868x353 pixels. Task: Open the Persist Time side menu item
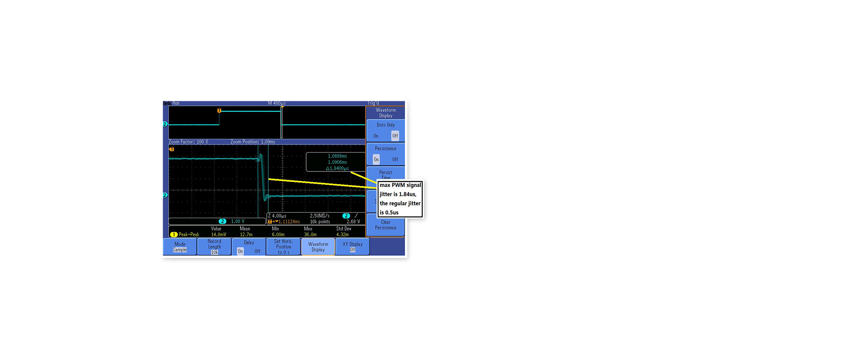[x=385, y=174]
